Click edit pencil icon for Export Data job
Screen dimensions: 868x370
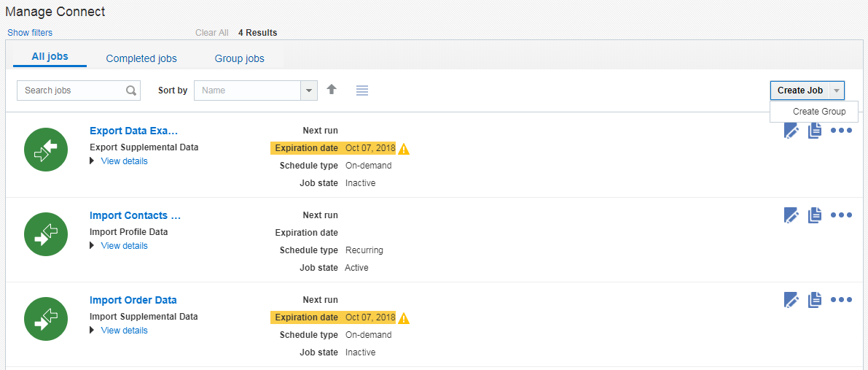click(x=791, y=131)
